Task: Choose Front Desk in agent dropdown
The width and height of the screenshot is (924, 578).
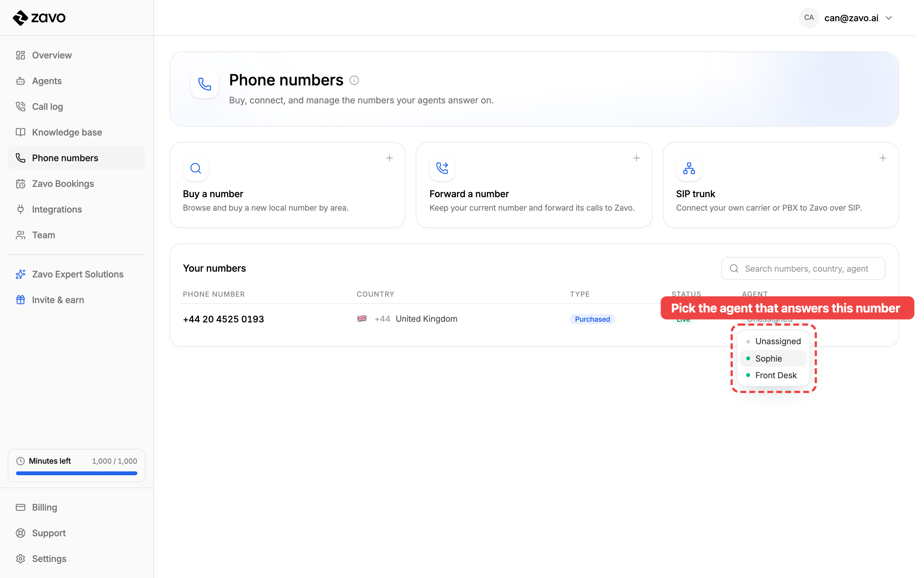Action: (773, 375)
